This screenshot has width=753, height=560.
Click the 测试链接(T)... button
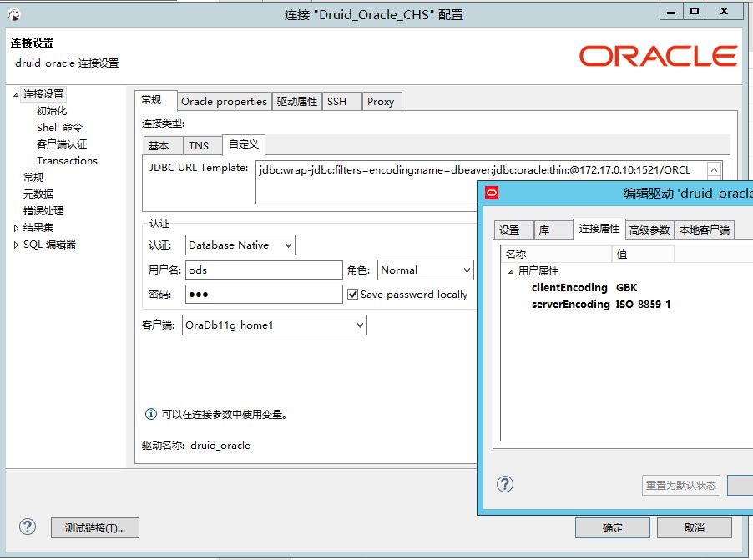click(95, 527)
